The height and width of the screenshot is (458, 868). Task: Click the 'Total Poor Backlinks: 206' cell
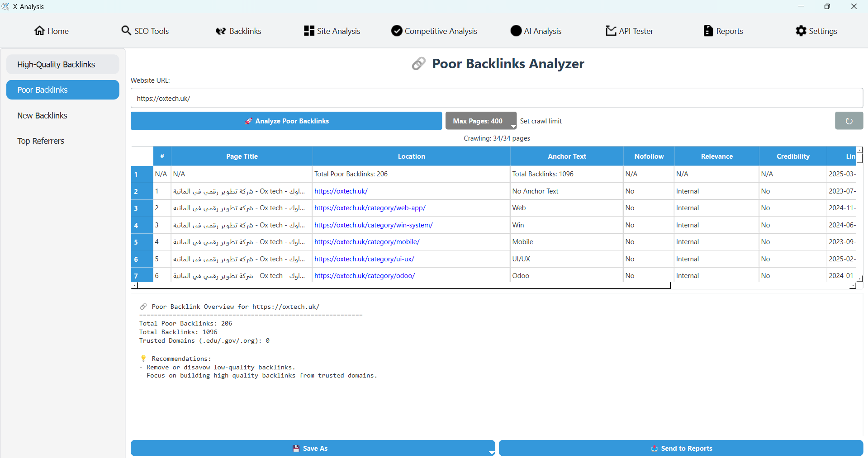pos(411,174)
